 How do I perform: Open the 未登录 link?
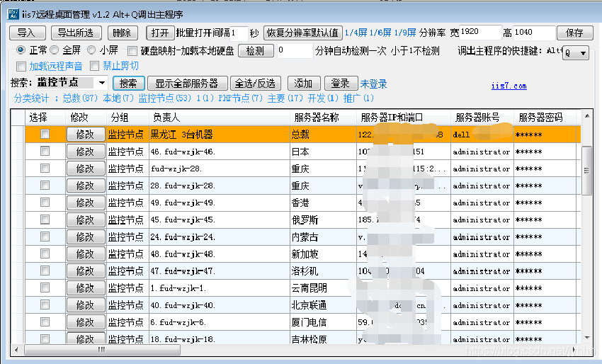pos(373,84)
